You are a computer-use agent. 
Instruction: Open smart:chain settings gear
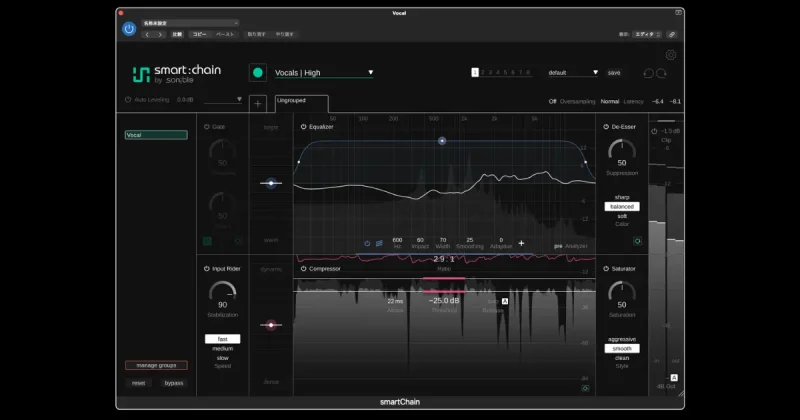click(x=670, y=55)
